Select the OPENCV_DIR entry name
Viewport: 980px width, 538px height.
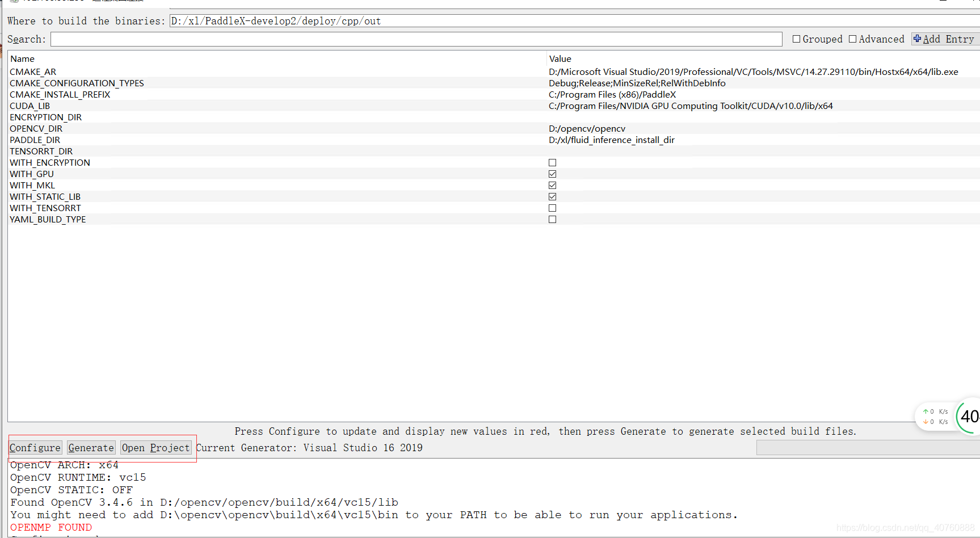point(36,129)
